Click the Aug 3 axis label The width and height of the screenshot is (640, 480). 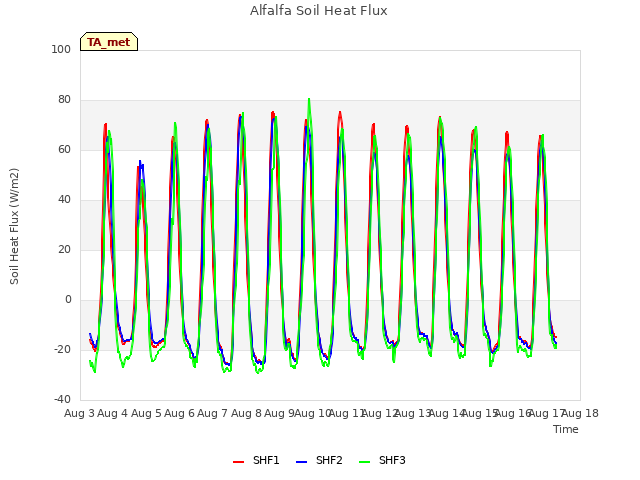(x=80, y=413)
